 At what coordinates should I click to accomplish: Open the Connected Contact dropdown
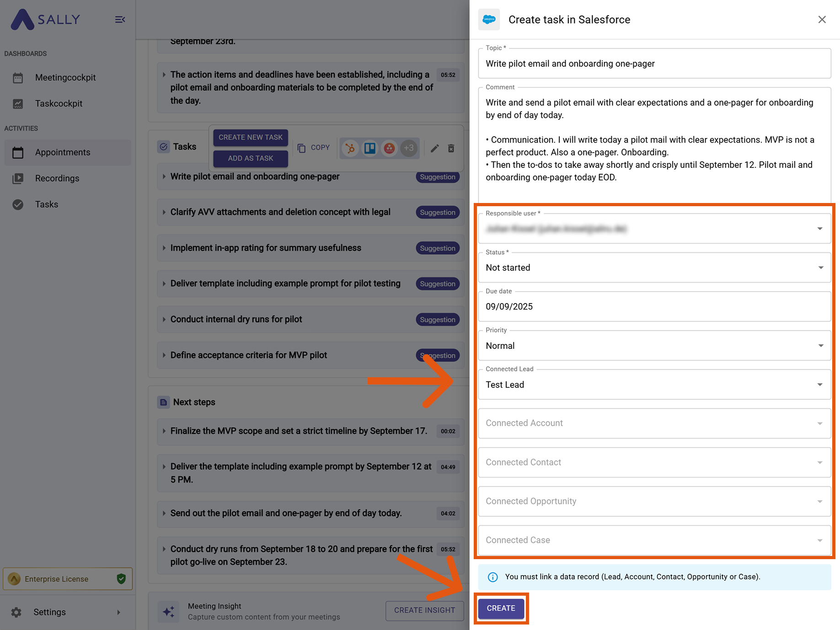point(654,462)
